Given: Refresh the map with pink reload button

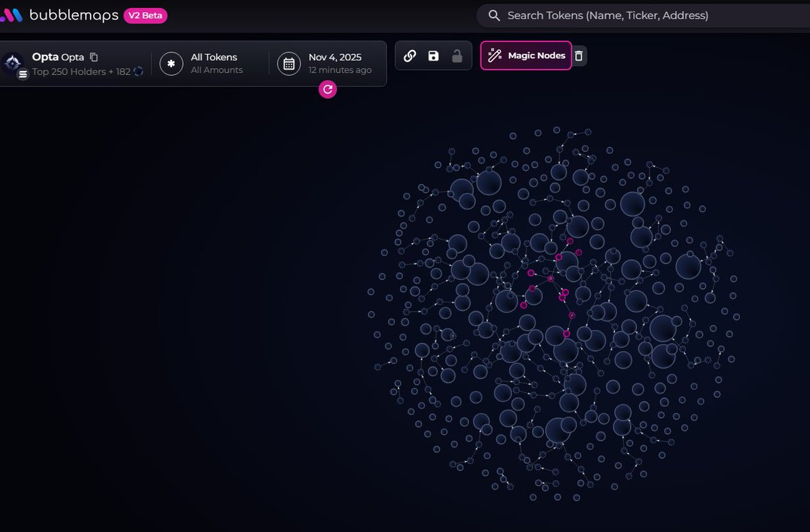Looking at the screenshot, I should pos(327,89).
